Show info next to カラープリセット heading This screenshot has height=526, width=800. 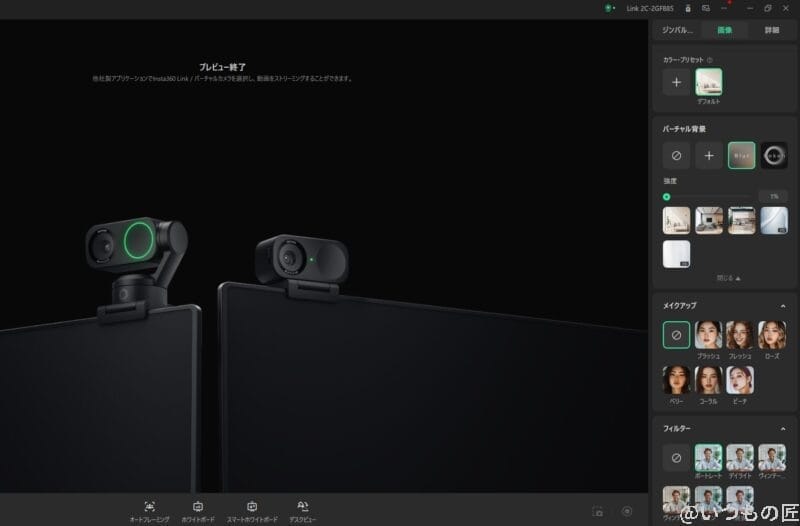pos(710,60)
